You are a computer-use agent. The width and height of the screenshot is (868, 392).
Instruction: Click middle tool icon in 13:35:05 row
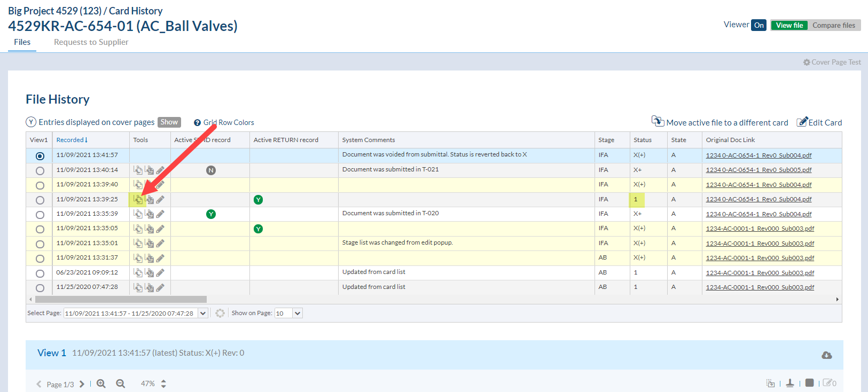click(150, 229)
